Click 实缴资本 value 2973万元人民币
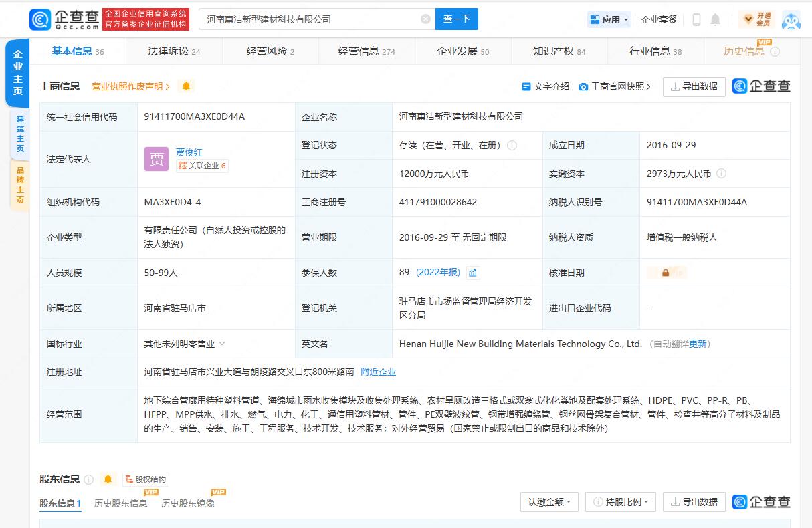 (x=679, y=174)
